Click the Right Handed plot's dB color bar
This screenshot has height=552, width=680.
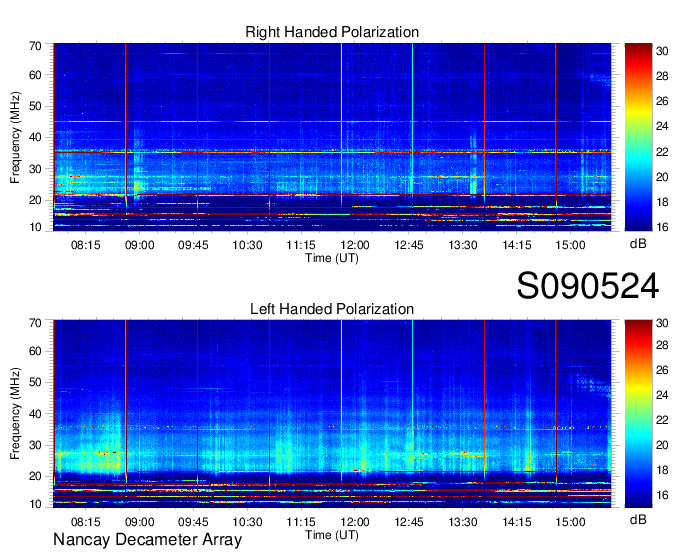tap(638, 137)
